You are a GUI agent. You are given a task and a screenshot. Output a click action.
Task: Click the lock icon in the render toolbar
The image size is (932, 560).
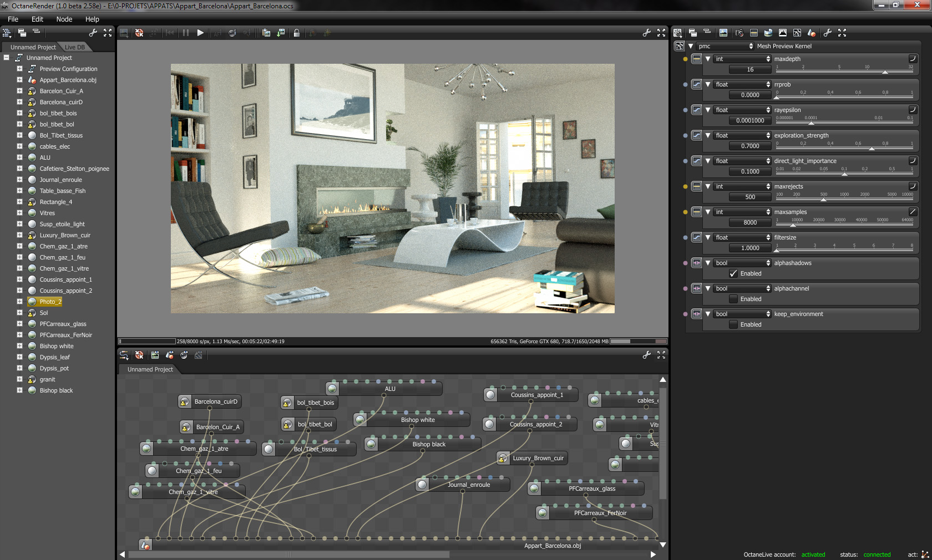click(297, 33)
